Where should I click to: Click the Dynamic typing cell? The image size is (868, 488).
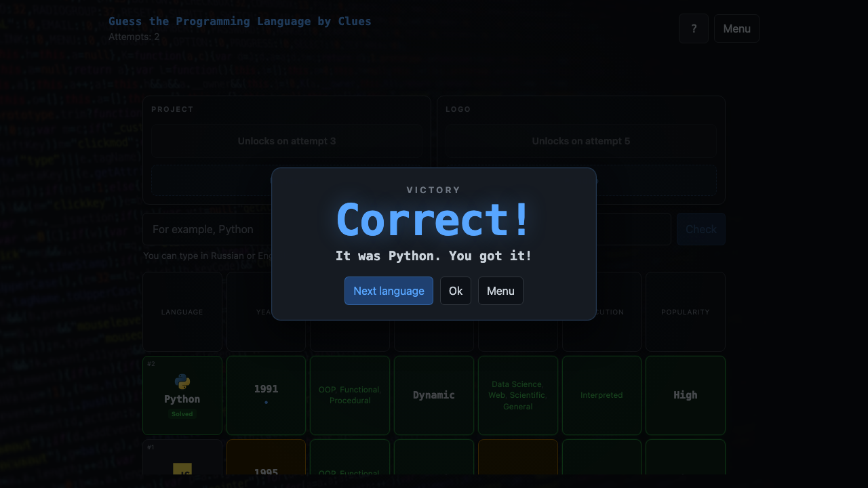pos(434,395)
